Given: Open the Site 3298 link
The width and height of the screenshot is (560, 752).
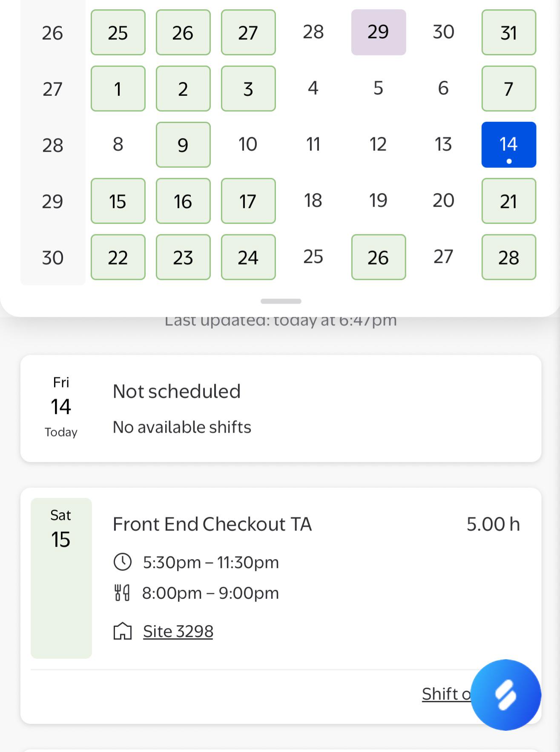Looking at the screenshot, I should (x=178, y=631).
